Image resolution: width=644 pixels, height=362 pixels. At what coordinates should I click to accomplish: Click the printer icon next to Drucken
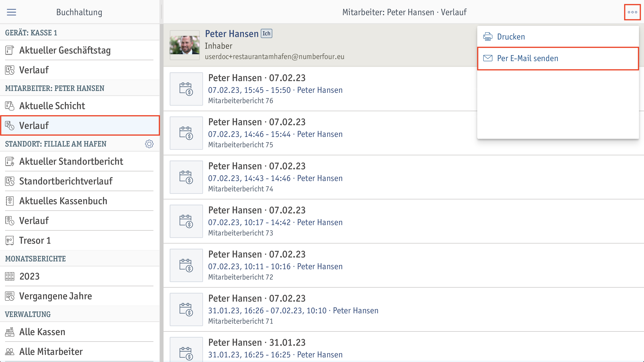[488, 37]
